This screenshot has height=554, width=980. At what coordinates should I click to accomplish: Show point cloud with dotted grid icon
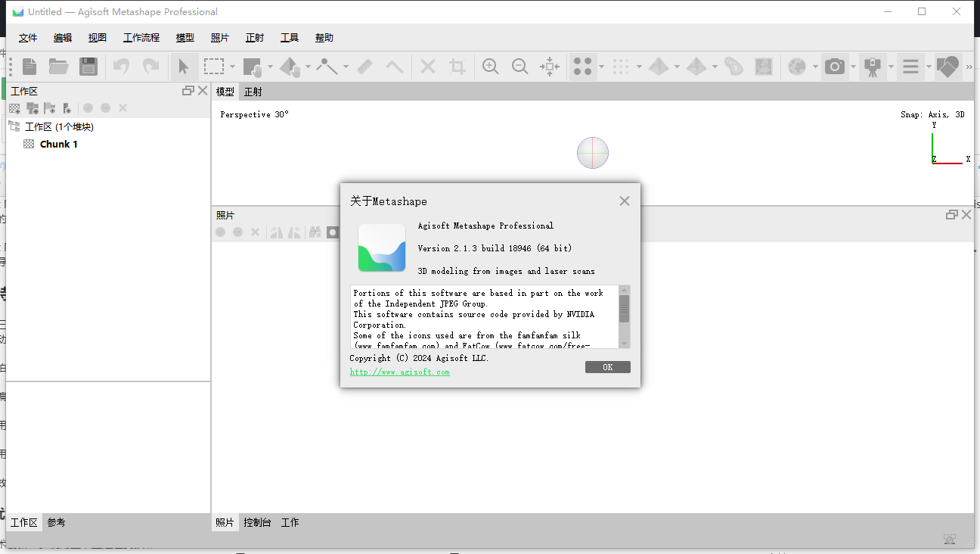[621, 67]
